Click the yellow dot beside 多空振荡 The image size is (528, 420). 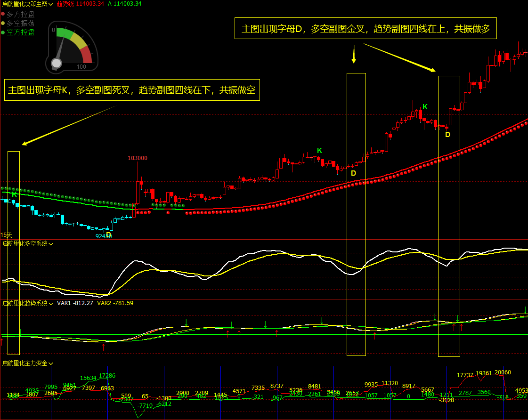tap(3, 23)
